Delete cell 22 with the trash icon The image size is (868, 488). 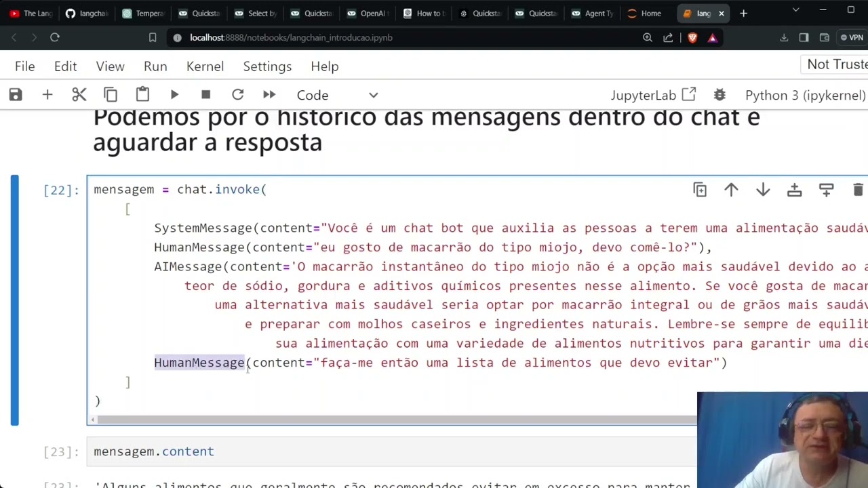click(858, 190)
